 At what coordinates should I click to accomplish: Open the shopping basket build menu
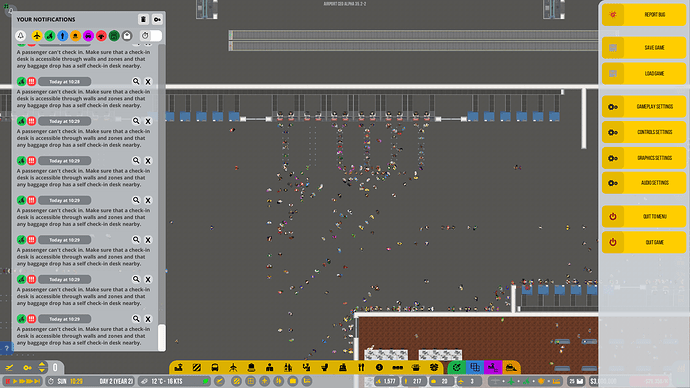(416, 367)
